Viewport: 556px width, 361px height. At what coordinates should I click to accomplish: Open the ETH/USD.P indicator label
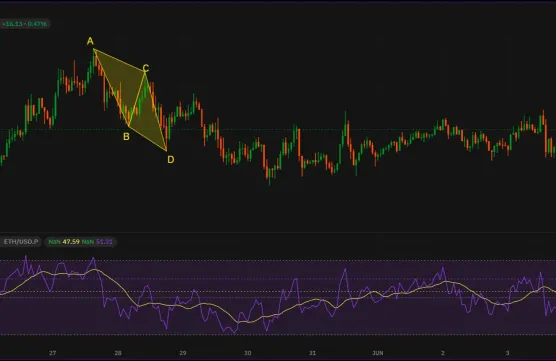pos(21,242)
